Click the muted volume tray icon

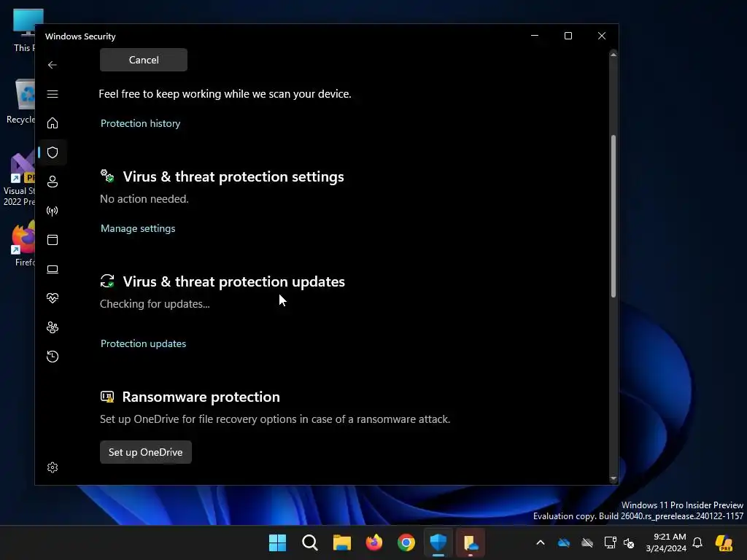(x=629, y=542)
